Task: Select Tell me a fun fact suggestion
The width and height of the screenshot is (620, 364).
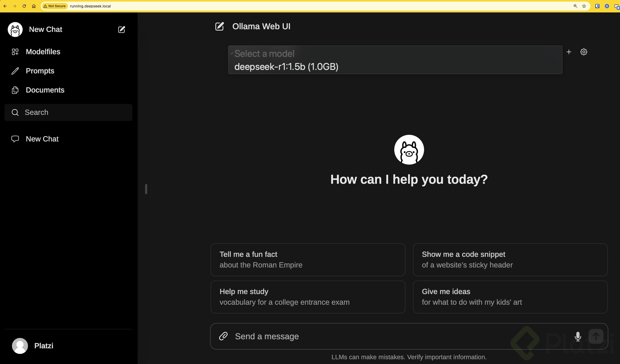Action: (x=308, y=260)
